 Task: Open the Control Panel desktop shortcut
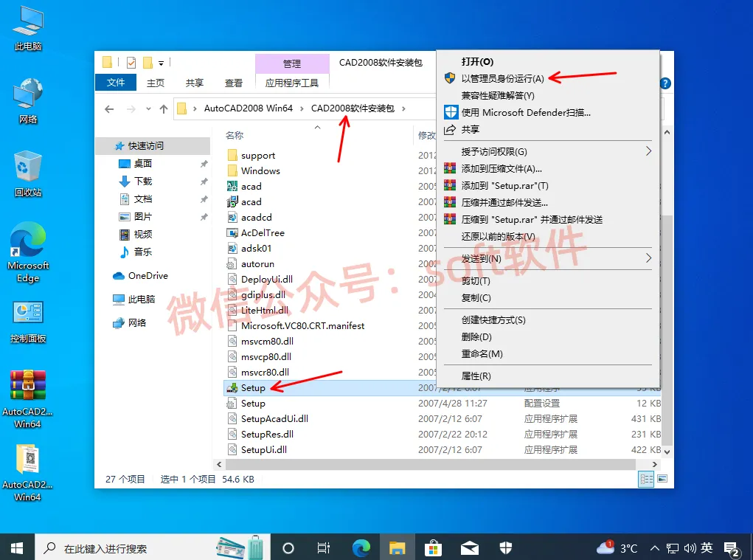28,322
